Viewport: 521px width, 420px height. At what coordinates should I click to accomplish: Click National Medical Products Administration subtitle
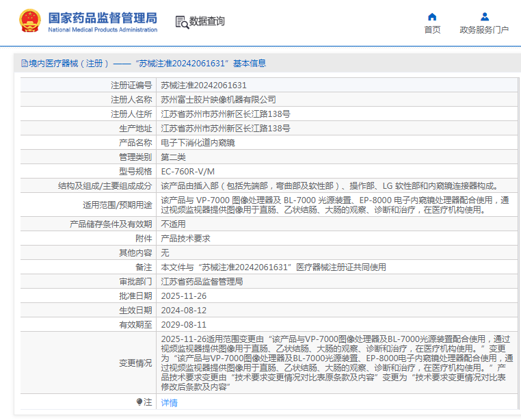coord(103,29)
